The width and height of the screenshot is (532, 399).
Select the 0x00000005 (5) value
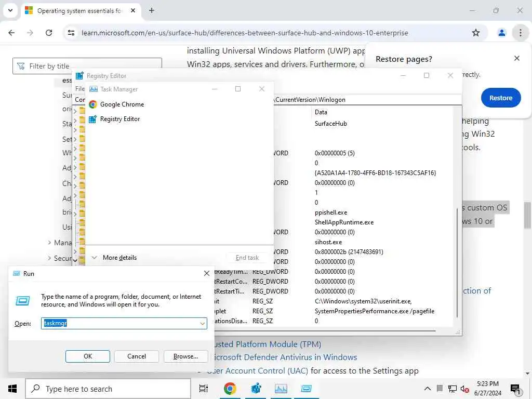tap(335, 153)
